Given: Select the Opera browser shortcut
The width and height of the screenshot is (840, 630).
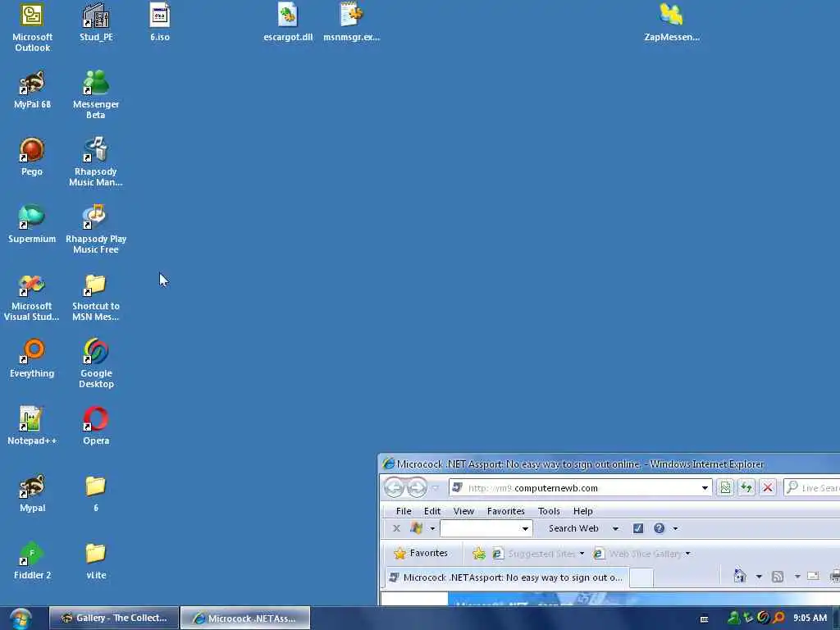Looking at the screenshot, I should tap(96, 427).
